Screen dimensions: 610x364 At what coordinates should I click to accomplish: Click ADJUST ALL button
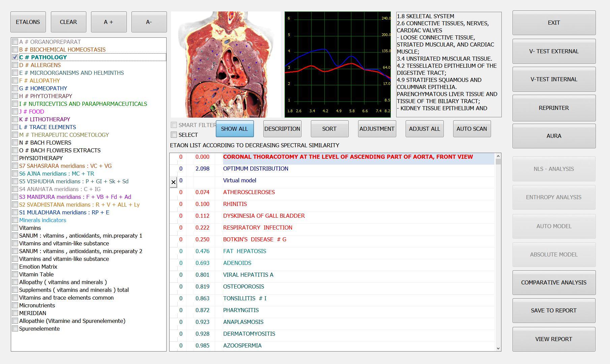click(425, 129)
